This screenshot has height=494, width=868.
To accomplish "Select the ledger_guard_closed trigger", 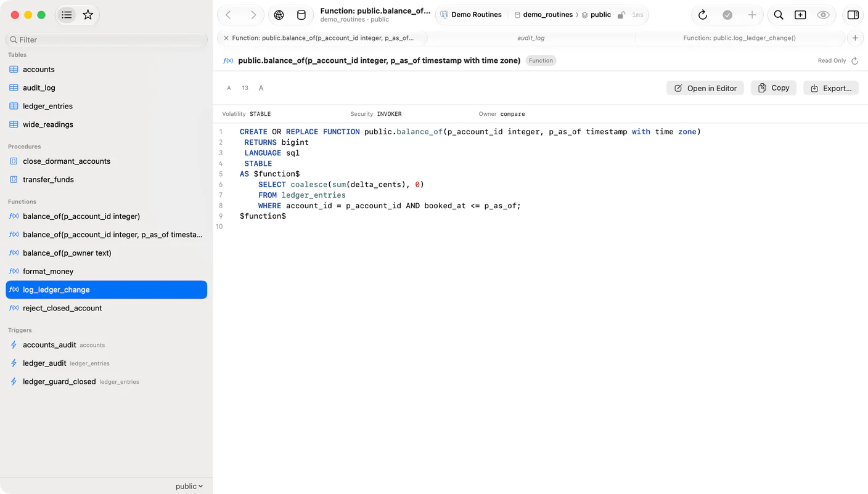I will [107, 382].
